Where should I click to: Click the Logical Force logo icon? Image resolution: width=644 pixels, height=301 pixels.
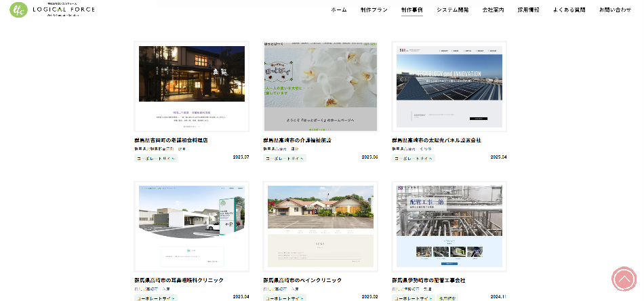pyautogui.click(x=18, y=10)
